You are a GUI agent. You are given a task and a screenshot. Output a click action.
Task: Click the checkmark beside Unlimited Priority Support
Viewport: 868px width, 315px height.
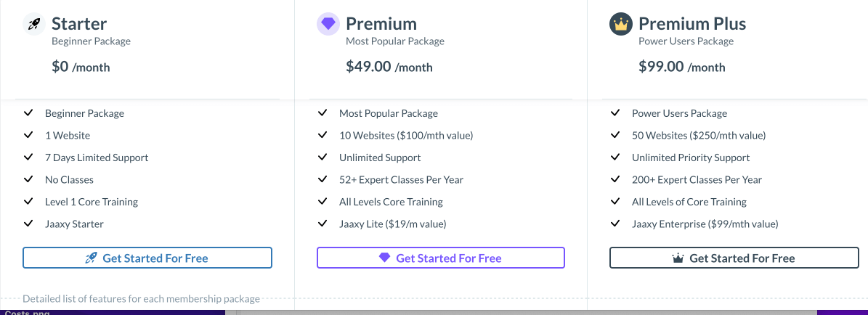pos(615,157)
